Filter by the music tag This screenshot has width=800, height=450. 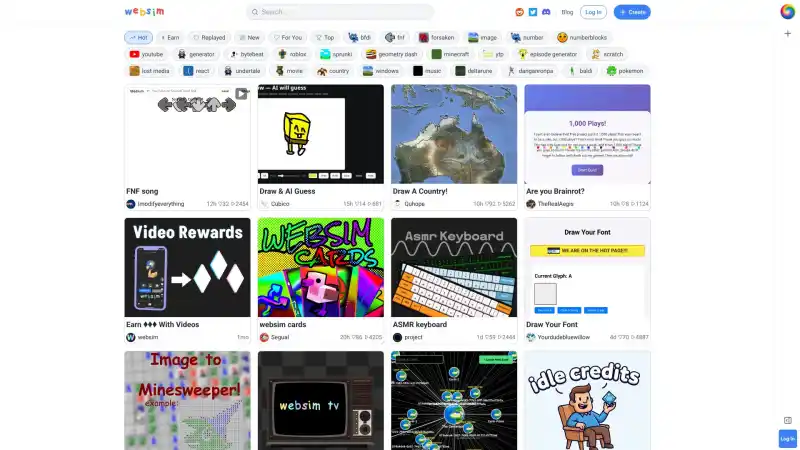[427, 71]
